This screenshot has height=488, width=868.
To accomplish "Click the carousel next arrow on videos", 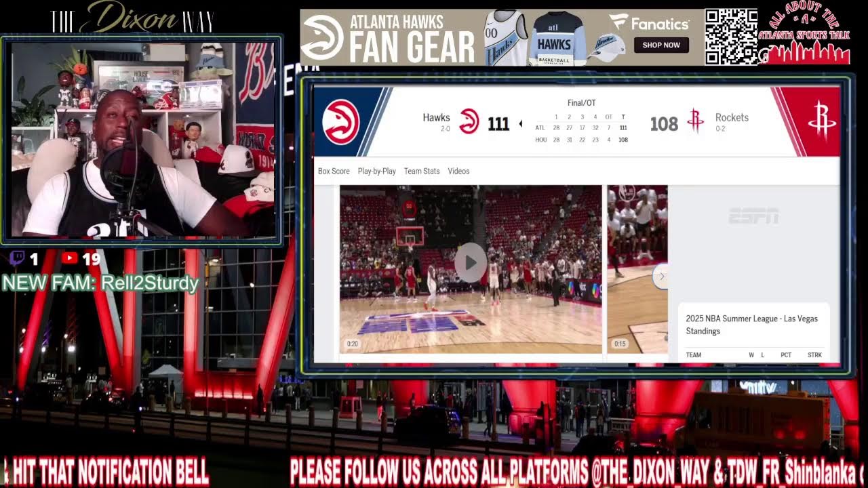I will coord(661,276).
